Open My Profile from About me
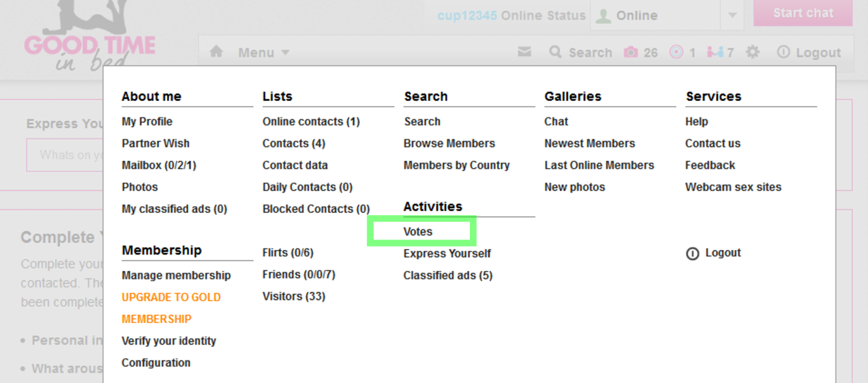Image resolution: width=868 pixels, height=383 pixels. click(147, 122)
